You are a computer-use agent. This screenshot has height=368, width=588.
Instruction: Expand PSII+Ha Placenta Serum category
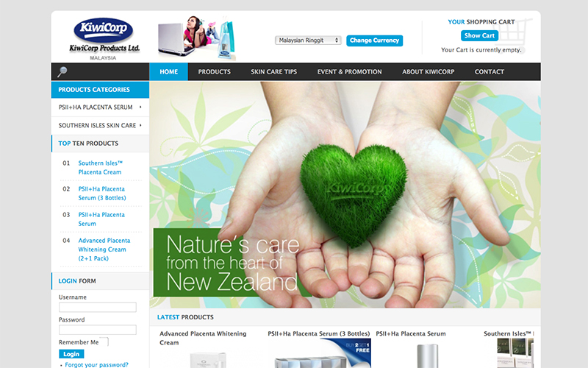point(99,107)
